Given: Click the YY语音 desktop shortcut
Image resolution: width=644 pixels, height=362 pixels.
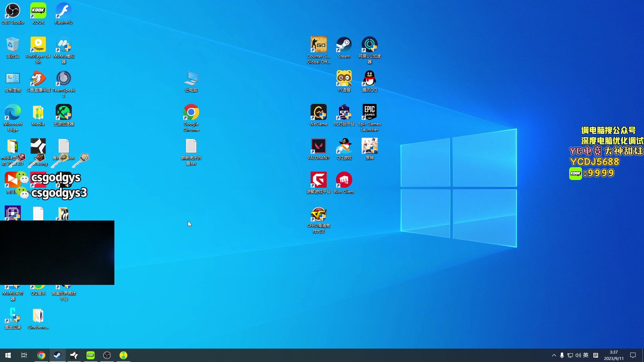Looking at the screenshot, I should (x=344, y=81).
